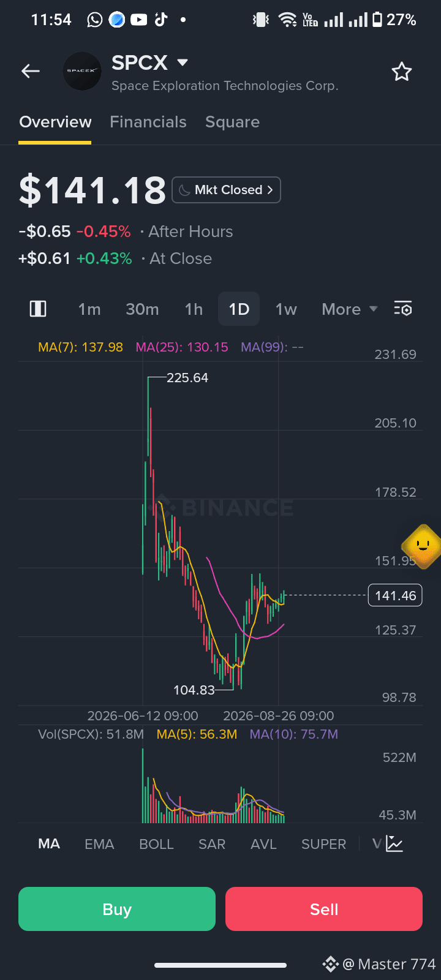
Task: Tap the 2026-06-12 09:00 date label
Action: click(143, 716)
